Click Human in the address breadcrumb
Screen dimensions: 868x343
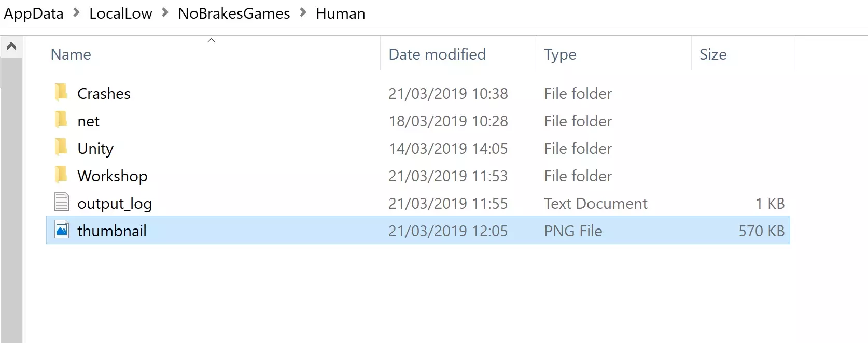tap(340, 13)
